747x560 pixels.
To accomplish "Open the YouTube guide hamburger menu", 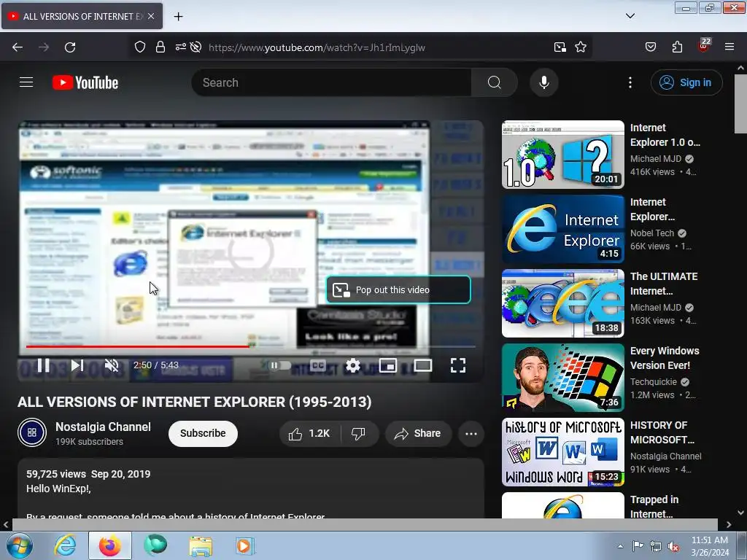I will pos(26,82).
